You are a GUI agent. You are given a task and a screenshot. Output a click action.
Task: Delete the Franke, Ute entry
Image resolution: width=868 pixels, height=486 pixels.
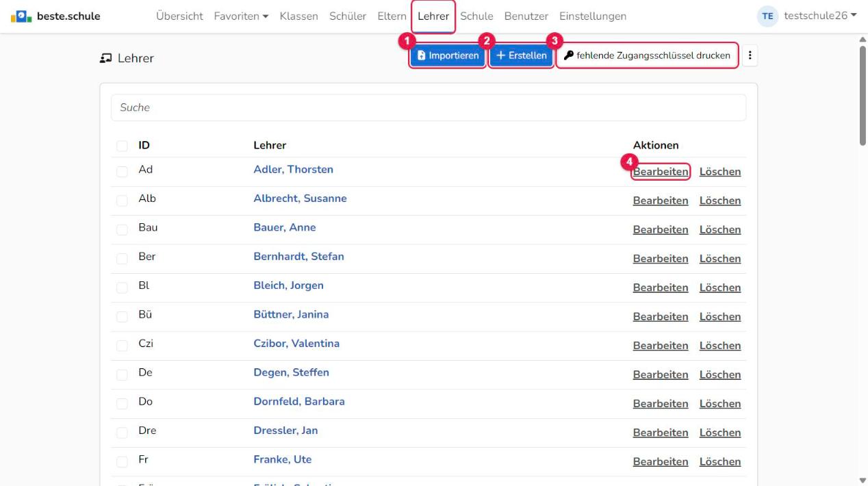[720, 461]
